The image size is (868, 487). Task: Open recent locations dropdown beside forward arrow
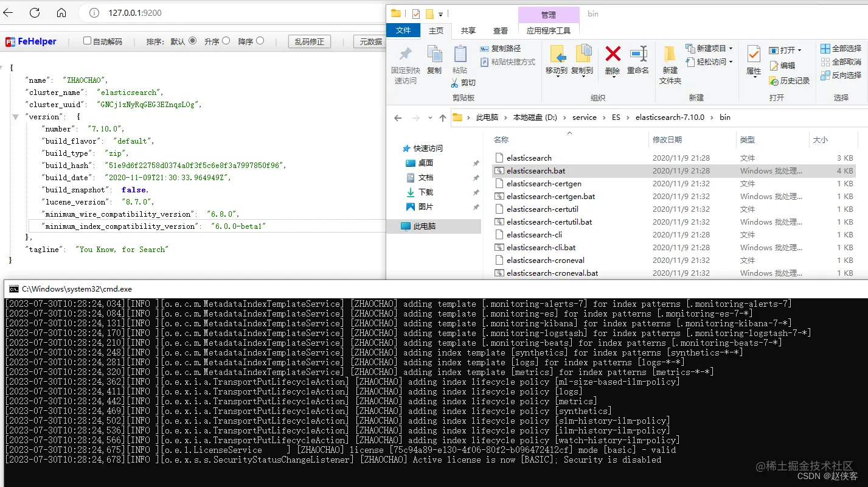431,118
